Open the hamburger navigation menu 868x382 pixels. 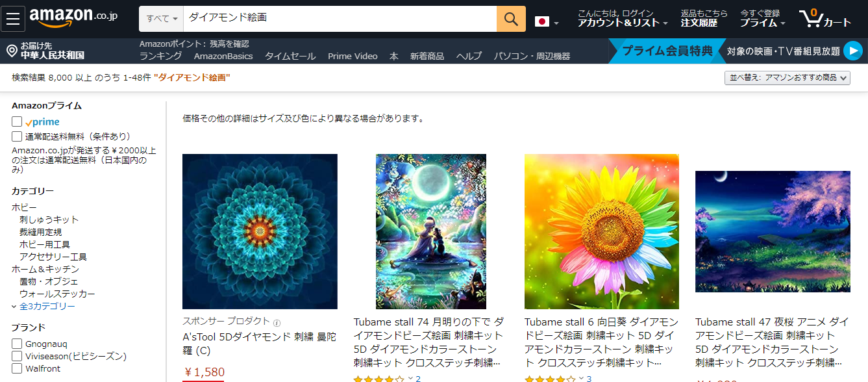pos(13,18)
